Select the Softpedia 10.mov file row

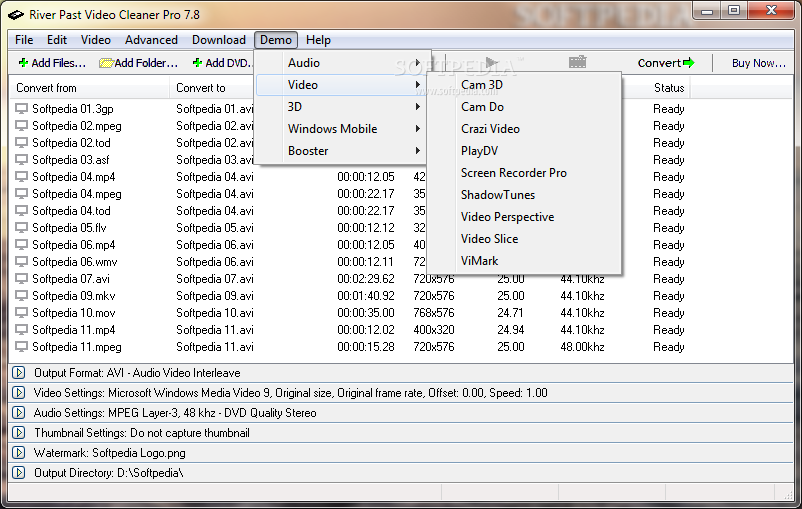coord(74,313)
